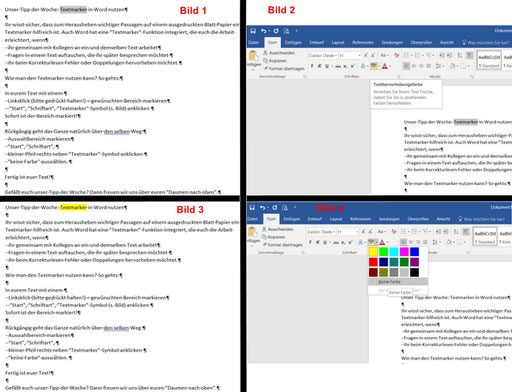Click the Kopieren icon in Bild 4 ribbon
512x392 pixels.
pos(264,237)
